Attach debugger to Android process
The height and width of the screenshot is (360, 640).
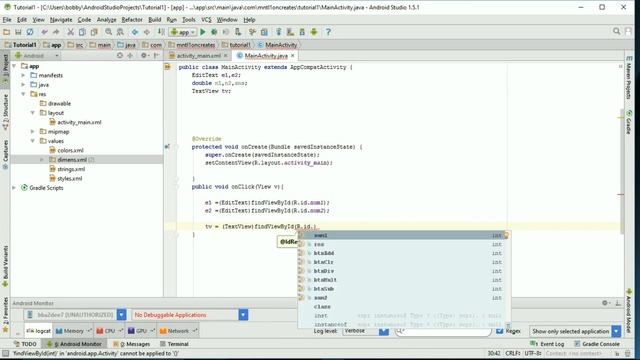238,32
